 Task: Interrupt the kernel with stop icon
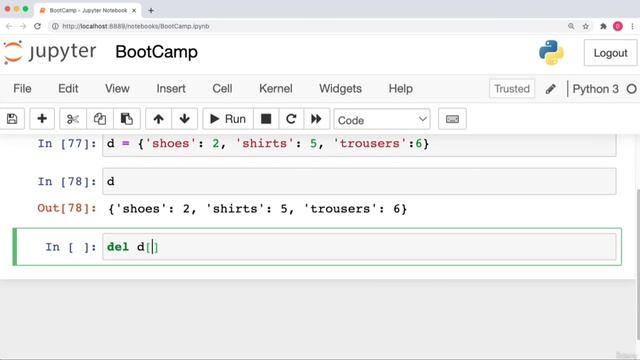tap(266, 119)
